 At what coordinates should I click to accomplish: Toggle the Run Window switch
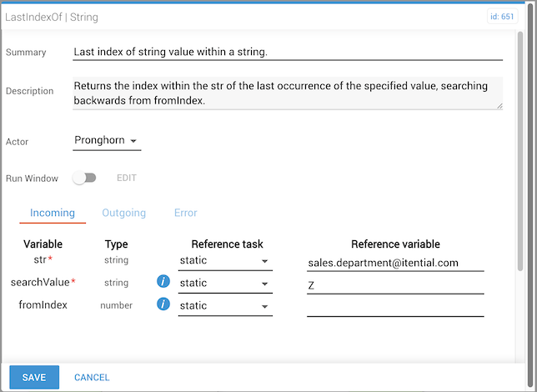84,178
